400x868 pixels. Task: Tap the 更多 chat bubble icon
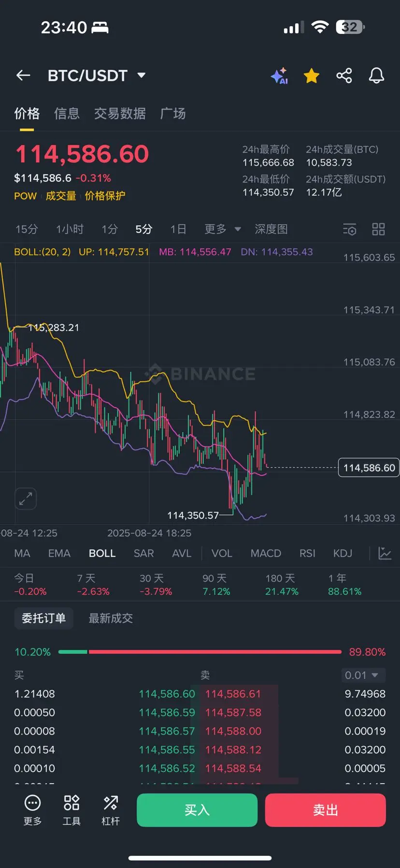33,810
